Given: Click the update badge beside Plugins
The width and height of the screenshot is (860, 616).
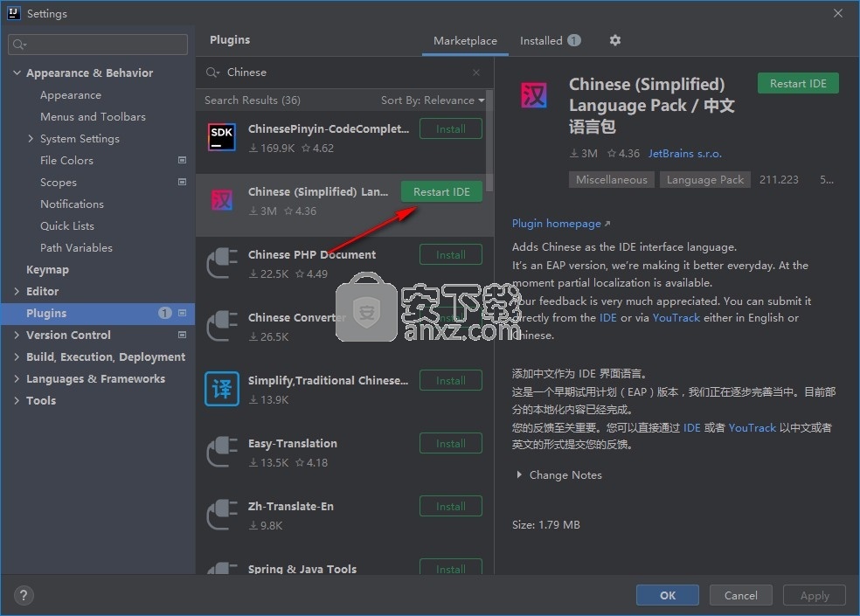Looking at the screenshot, I should coord(164,313).
